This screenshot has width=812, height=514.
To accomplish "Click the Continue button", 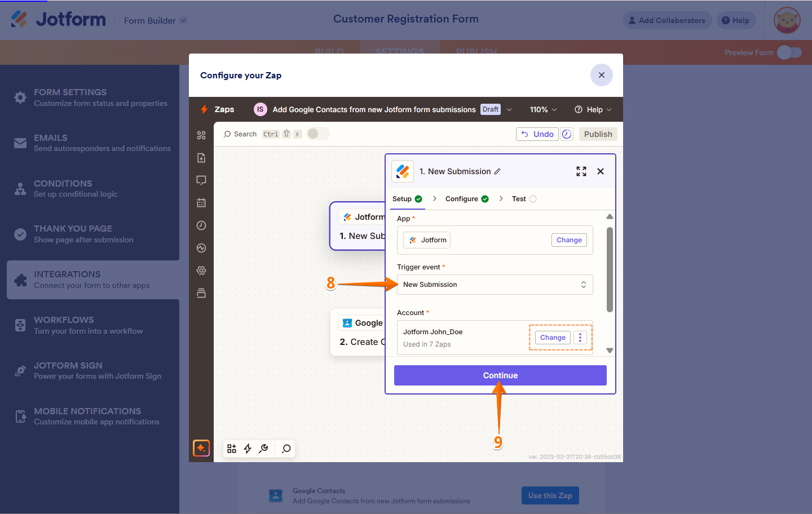I will (x=500, y=375).
